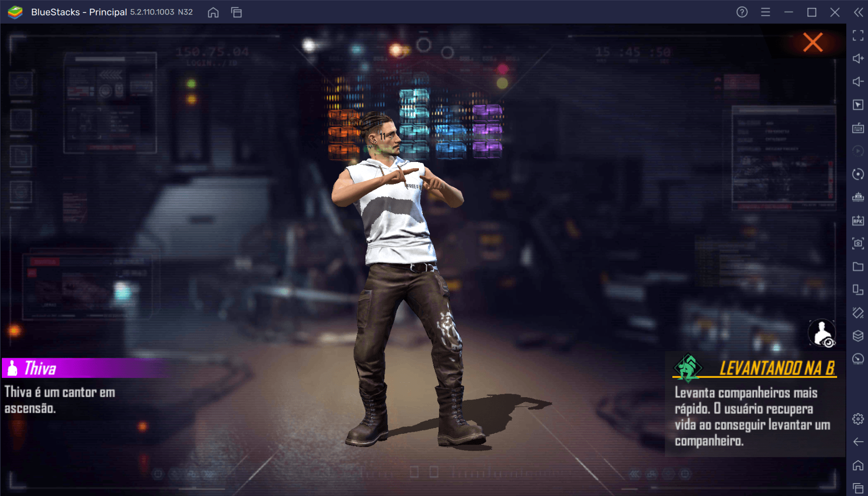This screenshot has height=496, width=868.
Task: Collapse the BlueStacks side toolbar
Action: click(x=858, y=12)
